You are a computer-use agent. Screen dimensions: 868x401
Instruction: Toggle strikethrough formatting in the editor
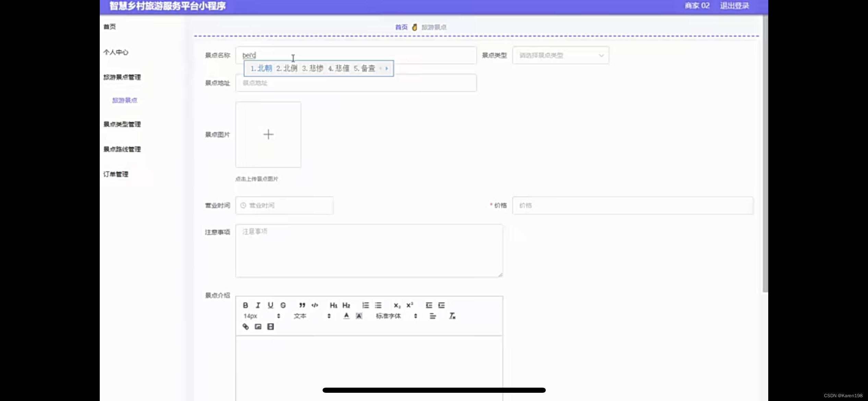click(x=283, y=305)
